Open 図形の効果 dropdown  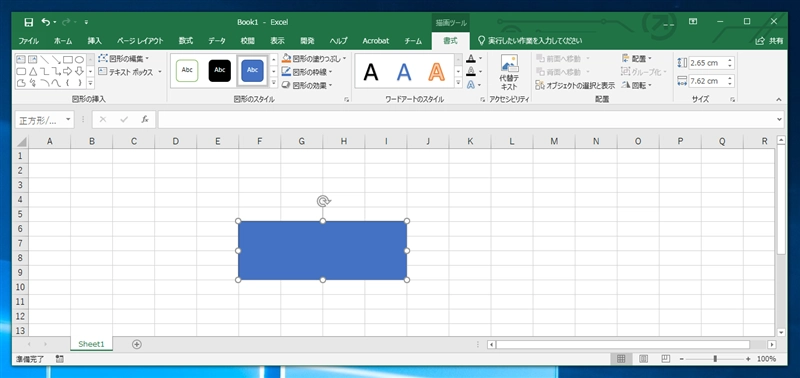[308, 85]
